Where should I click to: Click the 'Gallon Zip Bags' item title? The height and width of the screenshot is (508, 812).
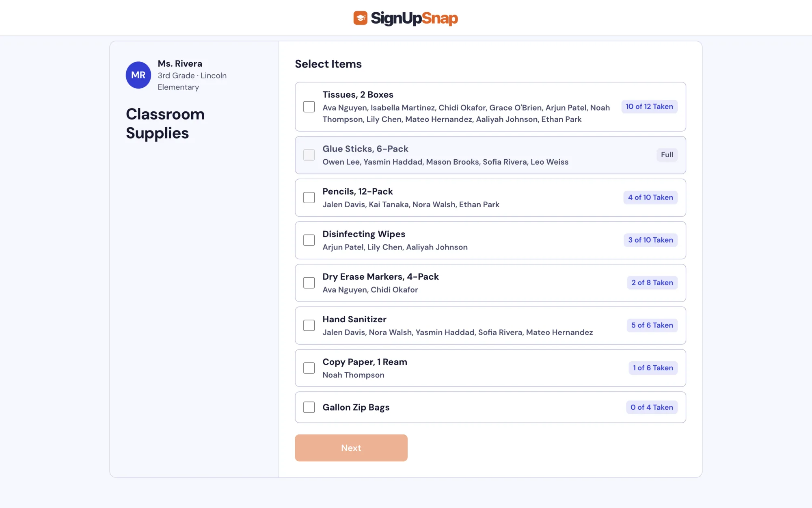click(356, 407)
